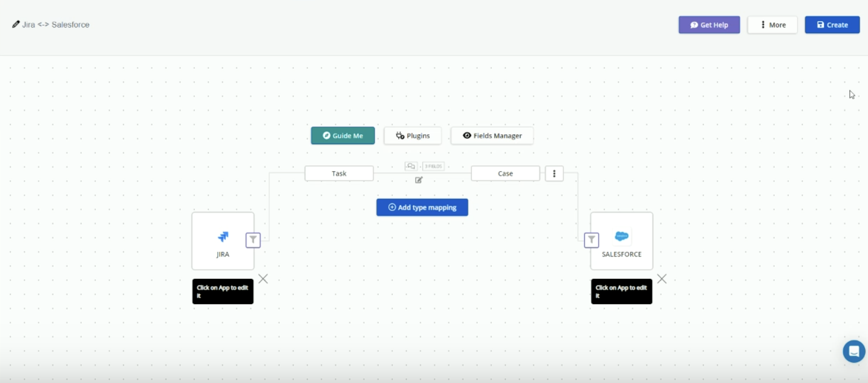Image resolution: width=868 pixels, height=383 pixels.
Task: Open the comments sync icon on the Task-Case connection
Action: point(411,166)
